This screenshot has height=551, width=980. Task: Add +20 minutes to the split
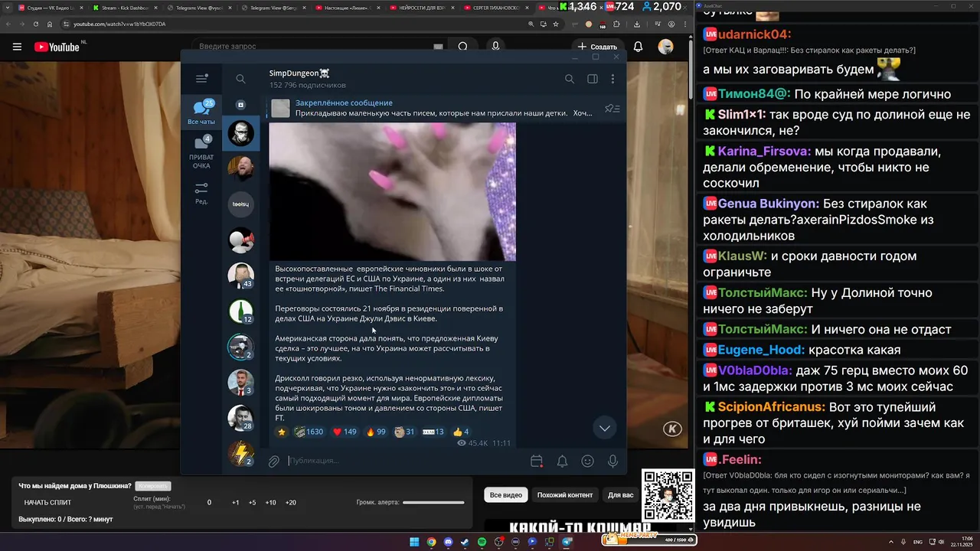290,503
